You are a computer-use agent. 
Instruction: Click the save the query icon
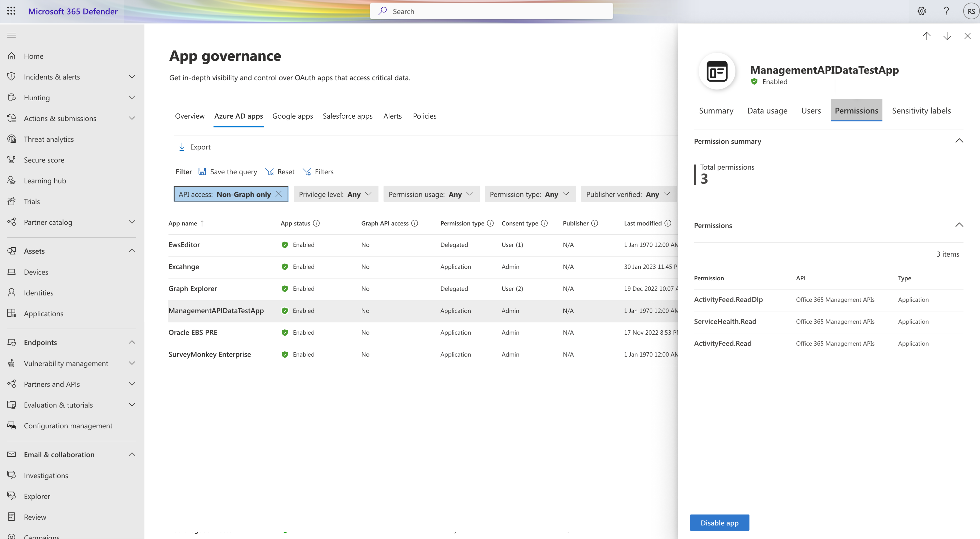(203, 171)
